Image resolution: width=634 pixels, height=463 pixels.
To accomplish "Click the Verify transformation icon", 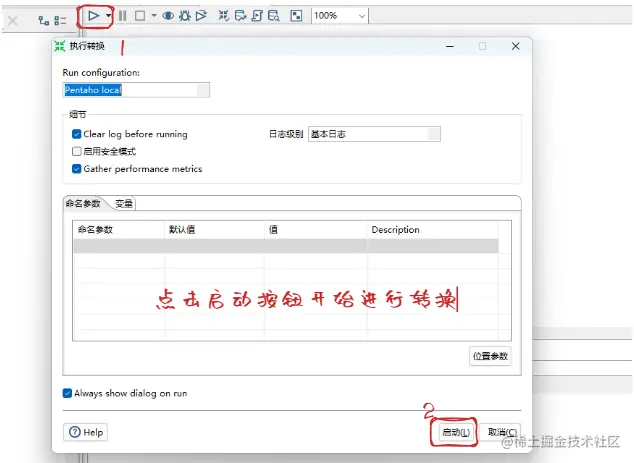I will [x=224, y=16].
